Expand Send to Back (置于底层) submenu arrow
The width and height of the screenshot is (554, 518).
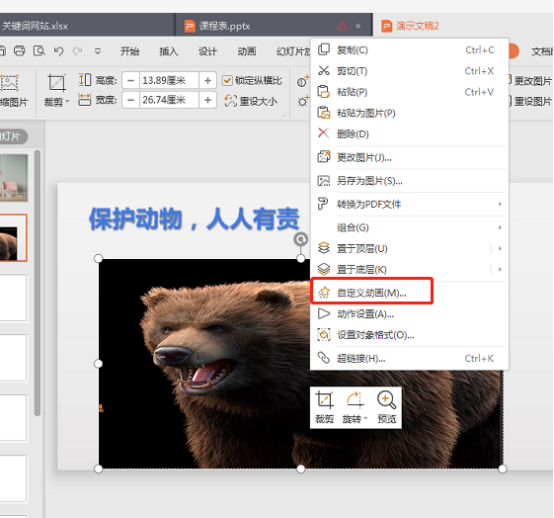[x=500, y=270]
